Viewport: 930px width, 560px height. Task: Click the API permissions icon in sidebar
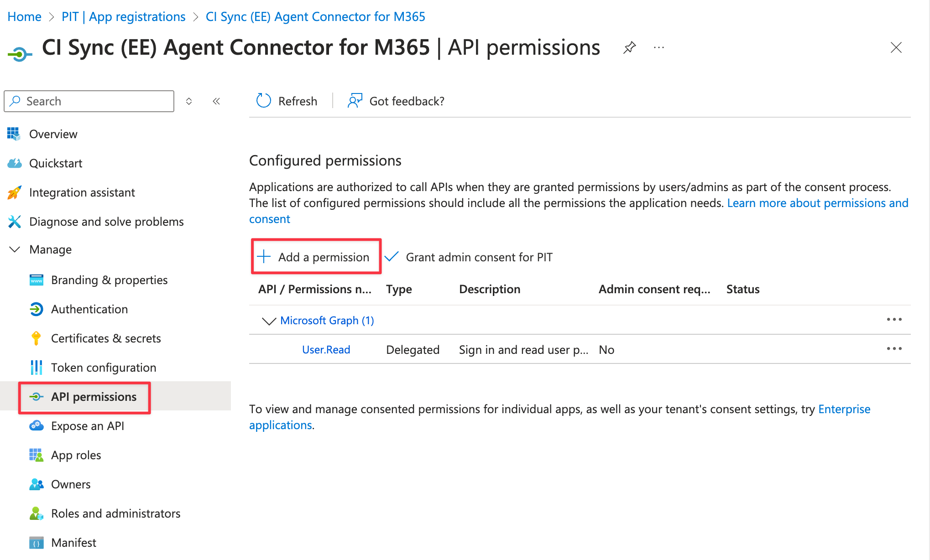click(x=37, y=397)
